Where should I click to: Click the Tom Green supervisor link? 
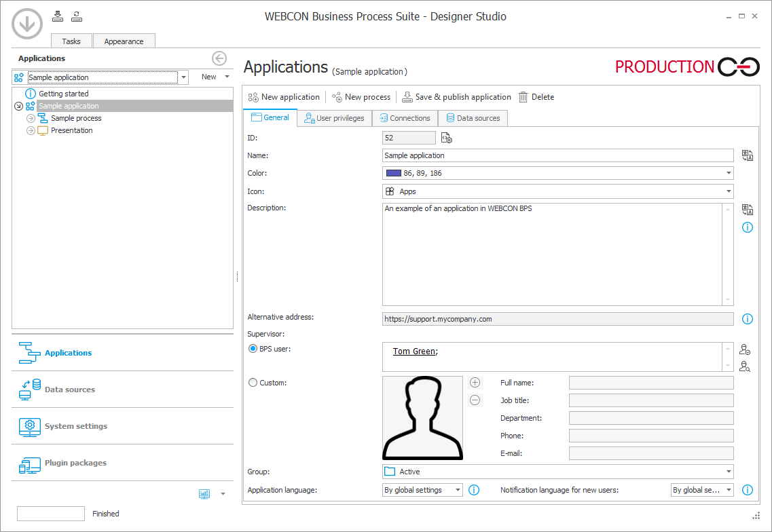pos(414,351)
